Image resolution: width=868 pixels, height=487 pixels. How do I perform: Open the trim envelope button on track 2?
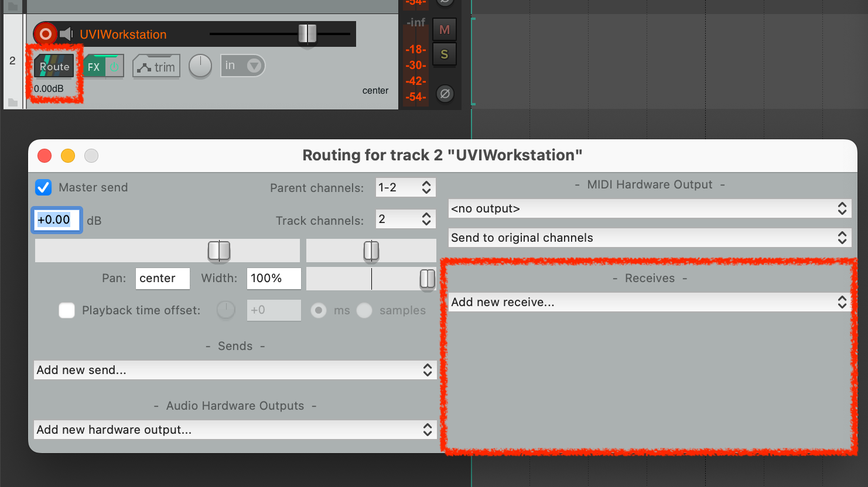coord(156,67)
